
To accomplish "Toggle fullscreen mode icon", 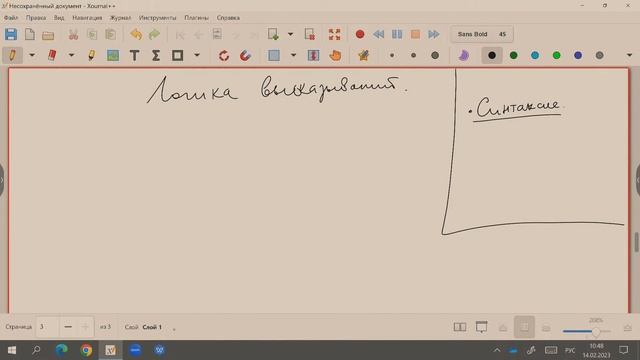I will tap(334, 34).
